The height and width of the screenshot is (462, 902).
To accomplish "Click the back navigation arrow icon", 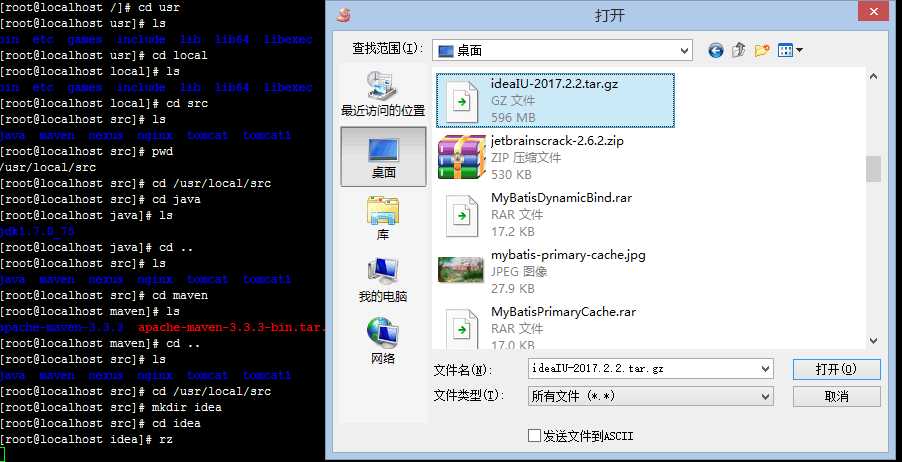I will click(x=716, y=51).
